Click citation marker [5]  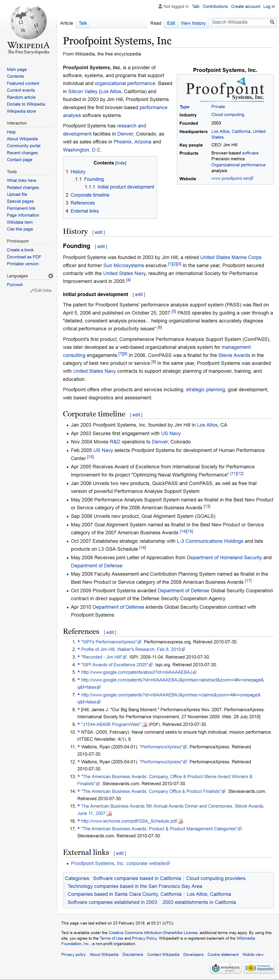tap(174, 312)
